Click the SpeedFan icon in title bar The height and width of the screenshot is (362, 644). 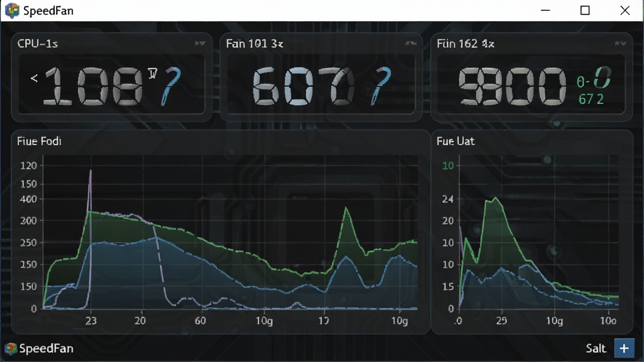[x=12, y=11]
